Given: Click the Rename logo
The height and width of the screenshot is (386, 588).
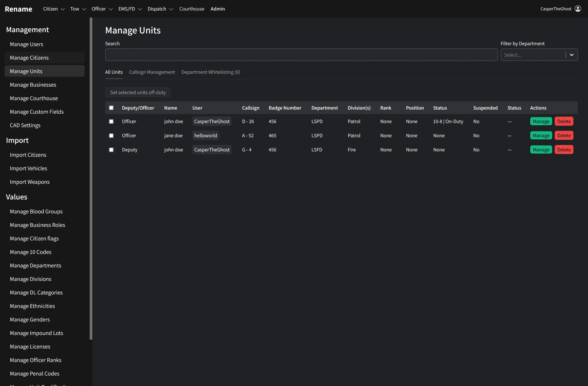Looking at the screenshot, I should 18,9.
